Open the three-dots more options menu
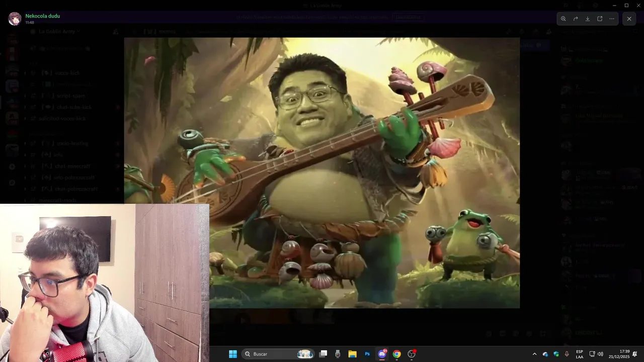Viewport: 644px width, 362px height. tap(612, 19)
